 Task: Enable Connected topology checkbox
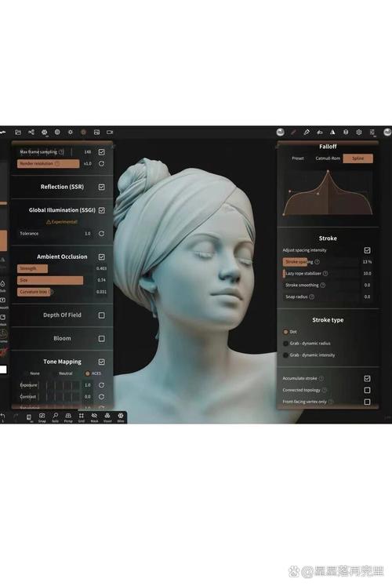368,390
